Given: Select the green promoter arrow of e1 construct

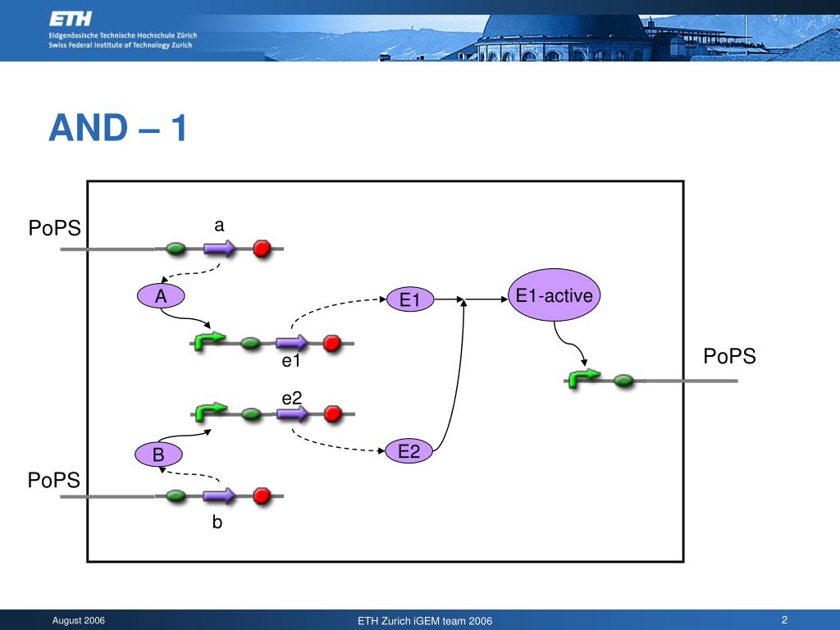Looking at the screenshot, I should coord(209,340).
